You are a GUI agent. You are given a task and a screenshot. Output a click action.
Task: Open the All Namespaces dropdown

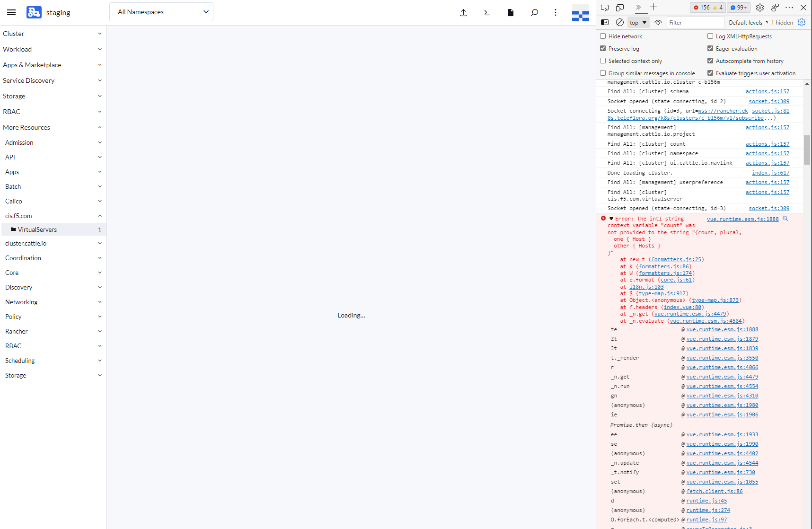tap(161, 12)
